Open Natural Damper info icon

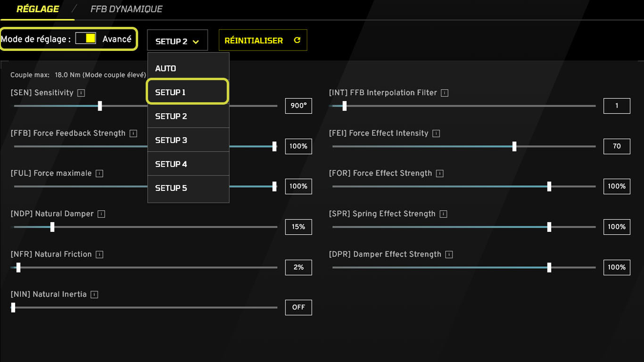pyautogui.click(x=101, y=214)
